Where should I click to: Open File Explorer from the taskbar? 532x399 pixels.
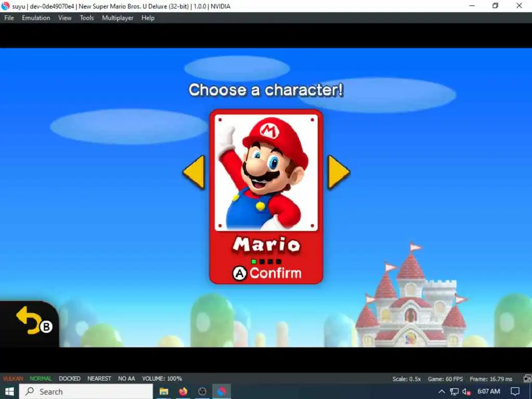coord(164,392)
